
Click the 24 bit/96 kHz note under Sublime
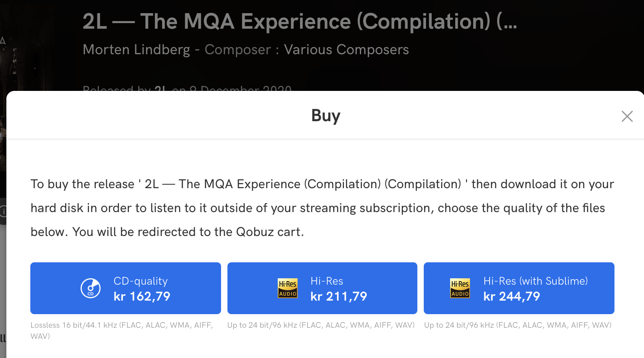(518, 325)
